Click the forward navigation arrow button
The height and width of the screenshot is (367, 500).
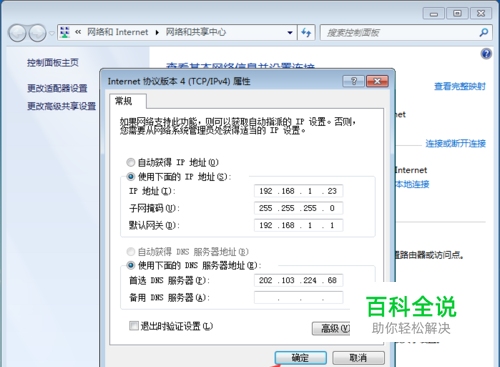pos(38,33)
